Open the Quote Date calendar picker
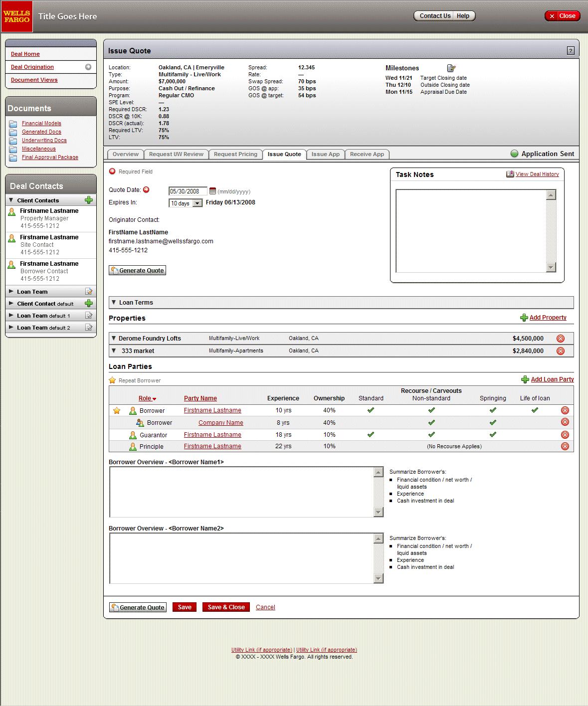This screenshot has width=588, height=706. pyautogui.click(x=212, y=191)
